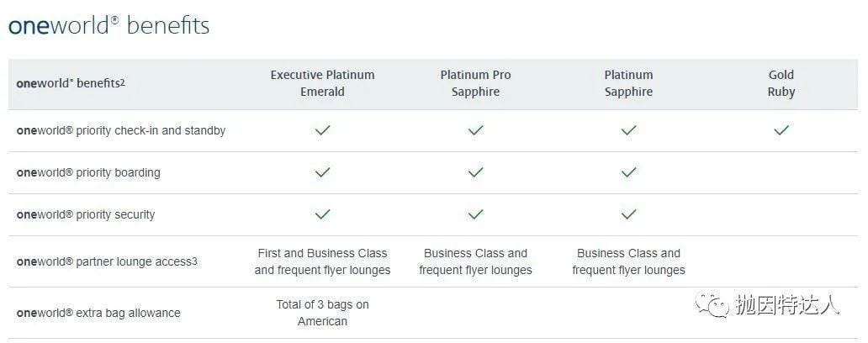This screenshot has height=343, width=868.
Task: Click Platinum Pro priority check-in checkmark
Action: click(x=475, y=130)
